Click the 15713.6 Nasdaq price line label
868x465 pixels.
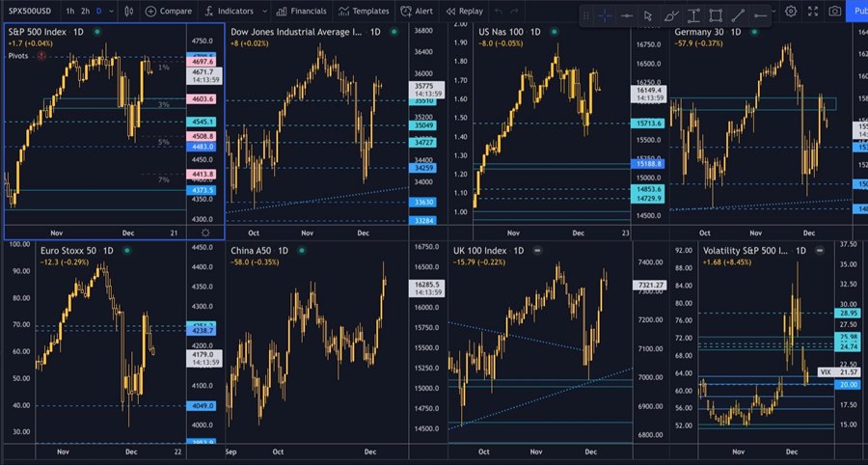(648, 123)
